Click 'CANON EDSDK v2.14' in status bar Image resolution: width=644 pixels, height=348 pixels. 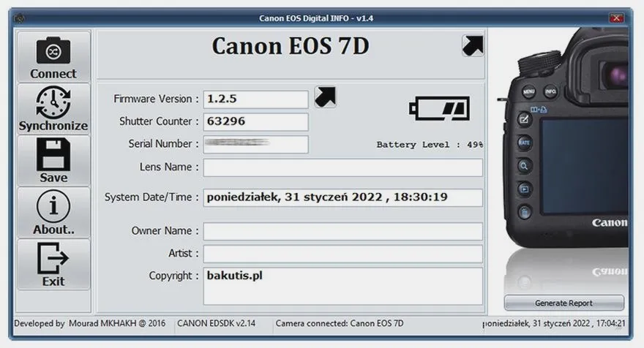click(x=216, y=323)
